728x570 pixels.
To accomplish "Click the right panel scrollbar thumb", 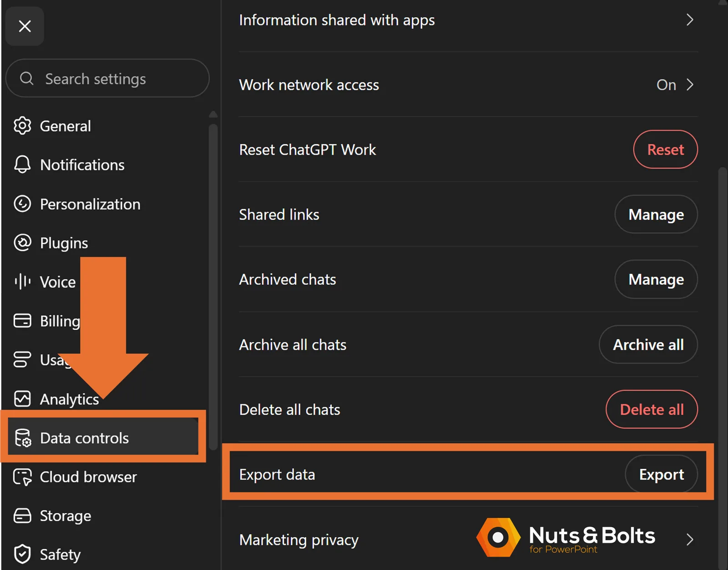I will tap(723, 368).
